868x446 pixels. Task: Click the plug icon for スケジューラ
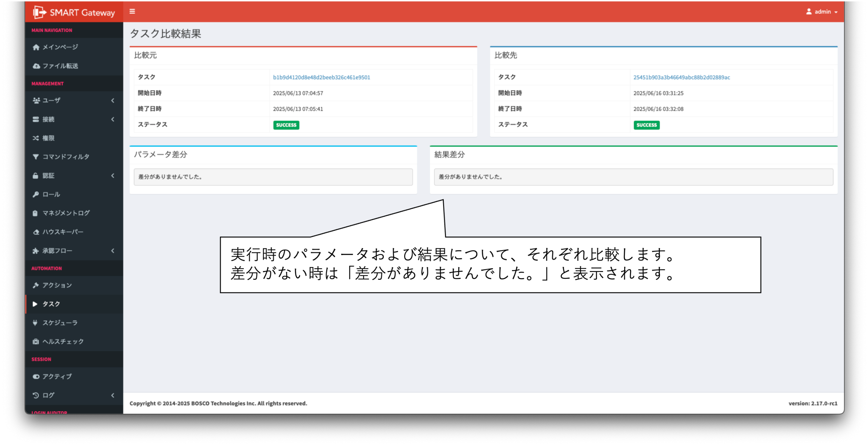coord(35,323)
